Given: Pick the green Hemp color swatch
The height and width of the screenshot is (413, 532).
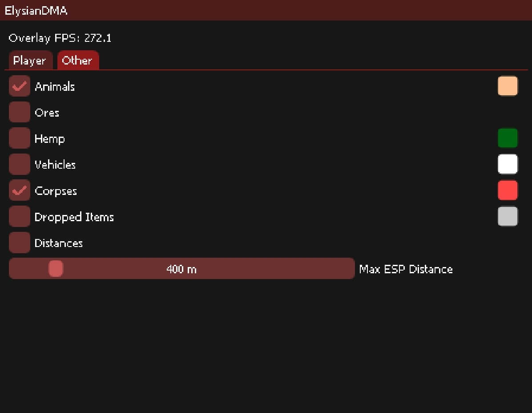Looking at the screenshot, I should [508, 138].
